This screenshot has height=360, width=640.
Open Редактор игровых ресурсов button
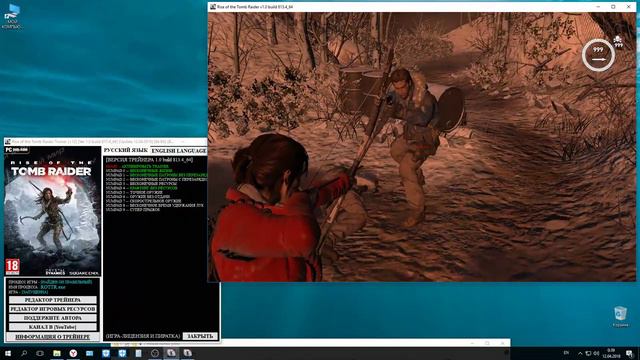(x=53, y=309)
